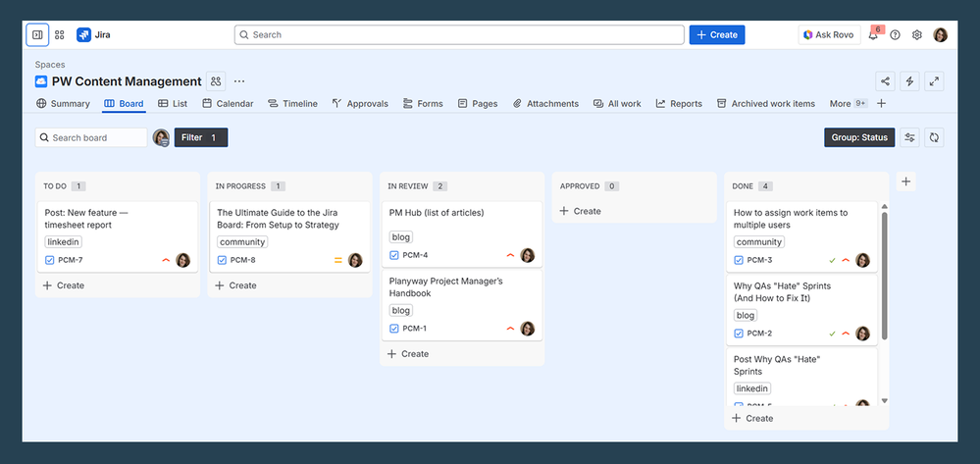Click the task type checkbox icon on PCM-2

(739, 334)
